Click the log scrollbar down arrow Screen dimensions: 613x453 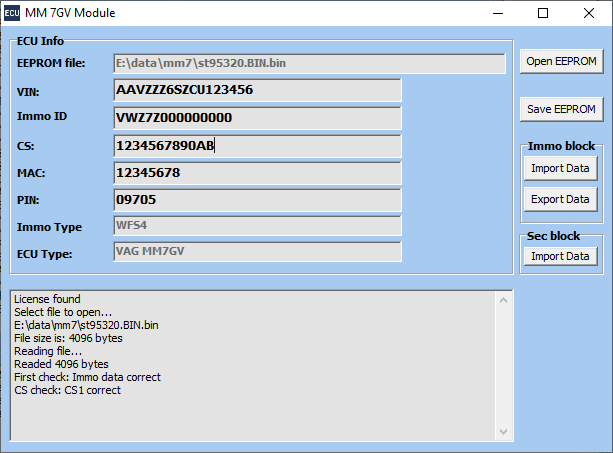(x=504, y=432)
